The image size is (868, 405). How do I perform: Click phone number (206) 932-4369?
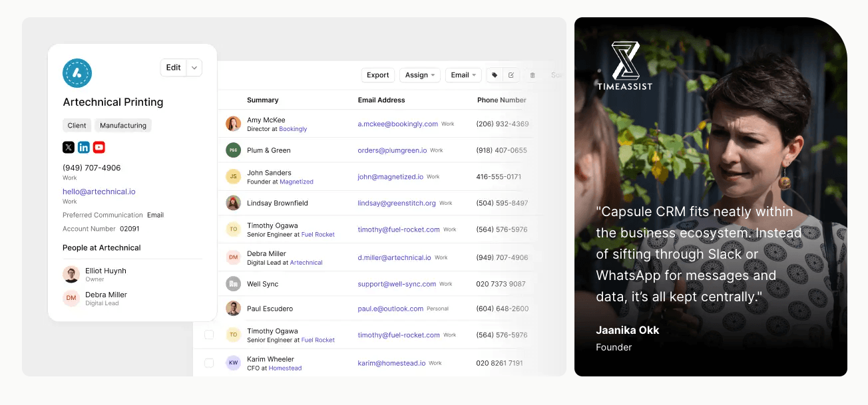point(503,124)
